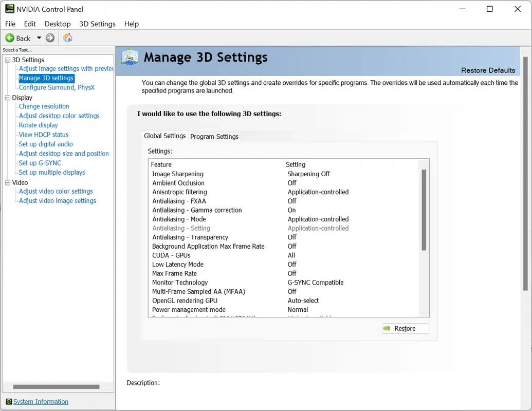Click the building graphic next to Manage 3D Settings
Screen dimensions: 532x411
[x=130, y=59]
